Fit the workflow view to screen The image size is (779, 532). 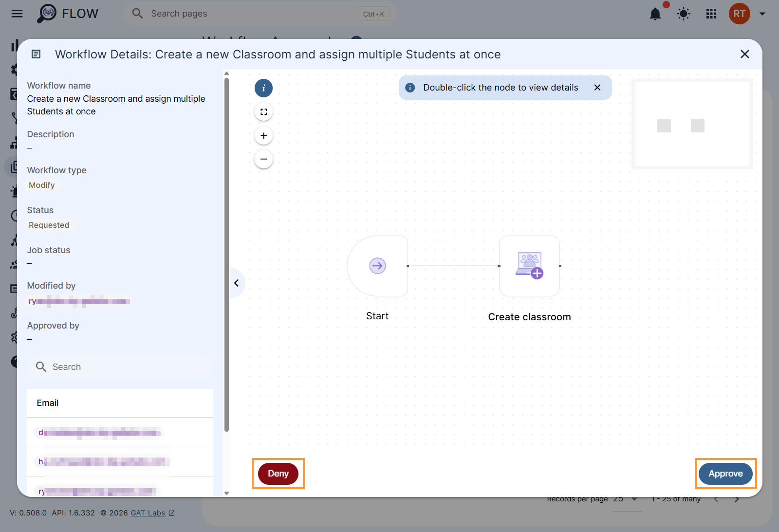click(263, 112)
